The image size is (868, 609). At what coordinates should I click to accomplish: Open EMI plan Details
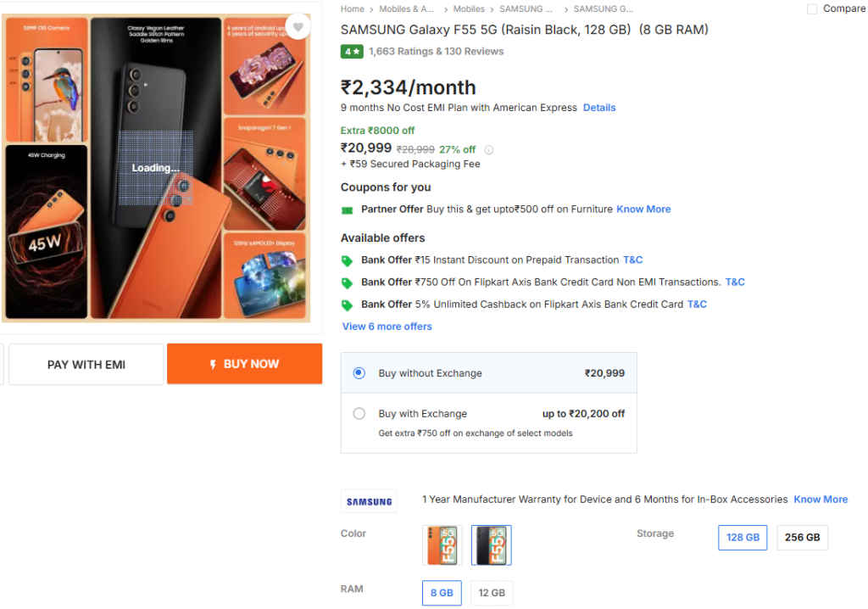pyautogui.click(x=599, y=108)
